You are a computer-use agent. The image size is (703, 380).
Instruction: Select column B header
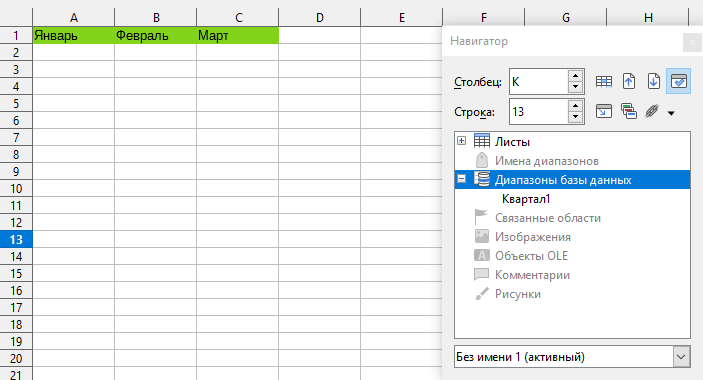click(x=156, y=17)
